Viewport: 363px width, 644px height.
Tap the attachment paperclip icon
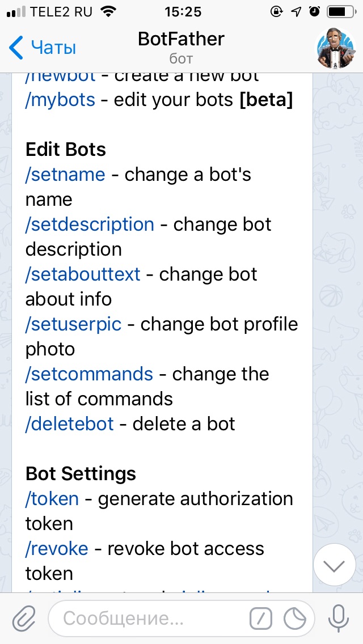coord(24,617)
